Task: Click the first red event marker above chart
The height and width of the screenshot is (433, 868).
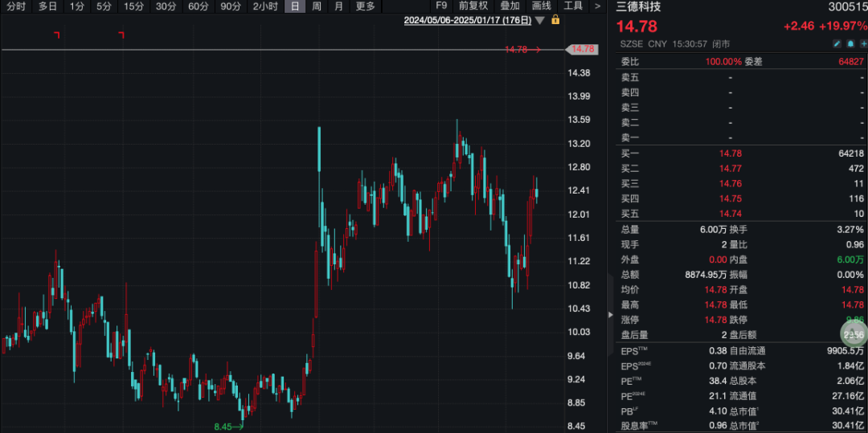Action: tap(56, 35)
